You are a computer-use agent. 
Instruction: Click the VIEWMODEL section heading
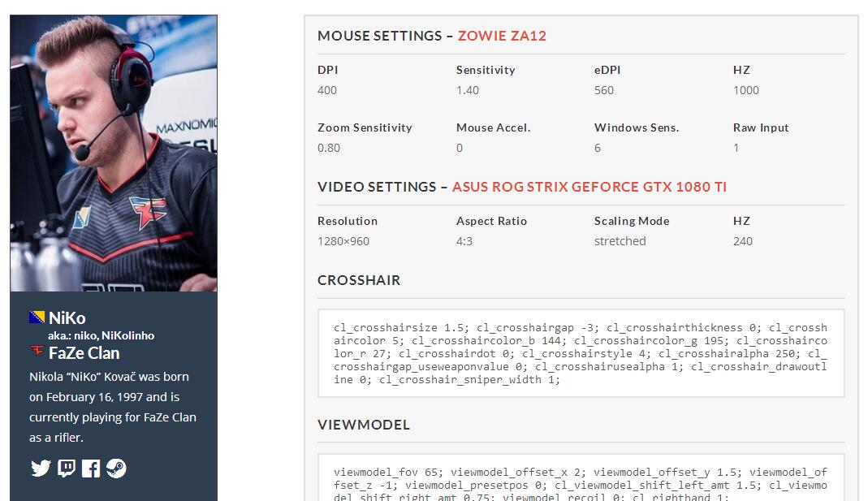coord(364,425)
